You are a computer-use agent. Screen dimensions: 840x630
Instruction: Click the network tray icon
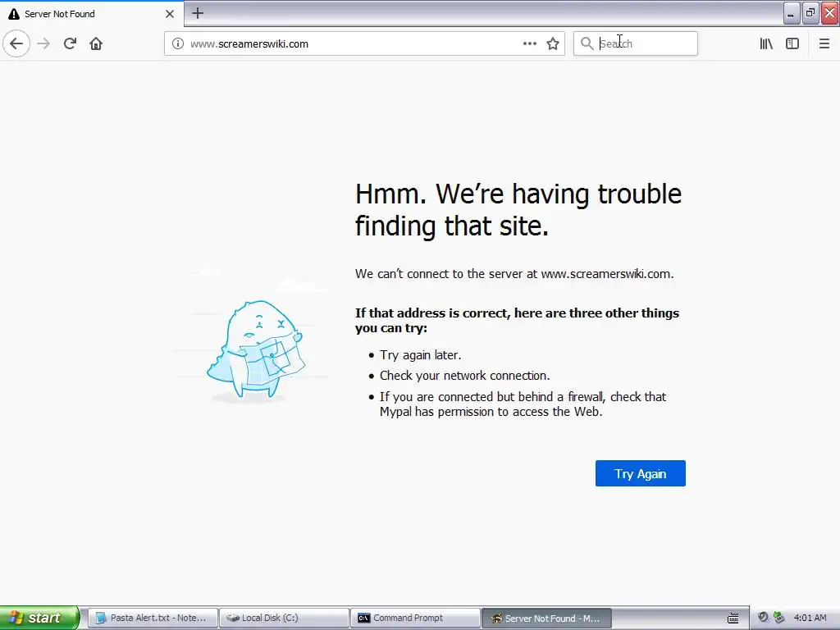point(779,618)
